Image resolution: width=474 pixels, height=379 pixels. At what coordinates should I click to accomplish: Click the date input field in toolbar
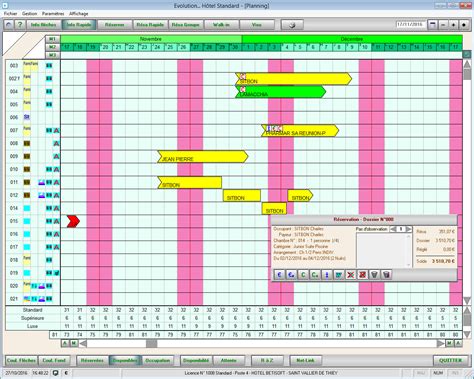click(x=411, y=25)
